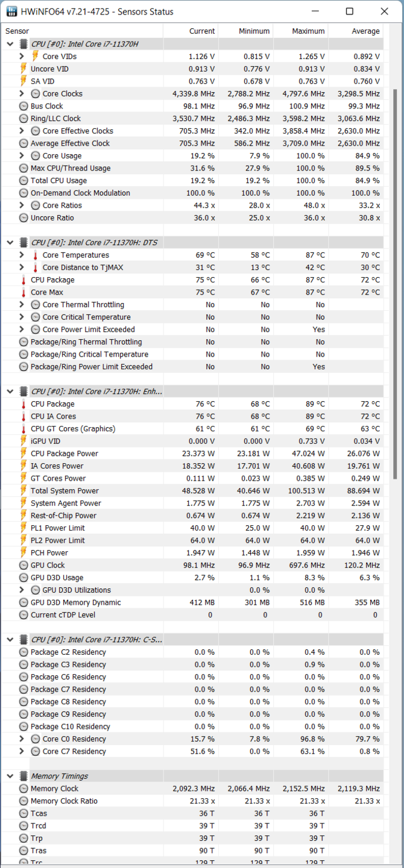The image size is (404, 868).
Task: Click CPU GT Cores (Graphics) thermometer icon
Action: click(24, 429)
